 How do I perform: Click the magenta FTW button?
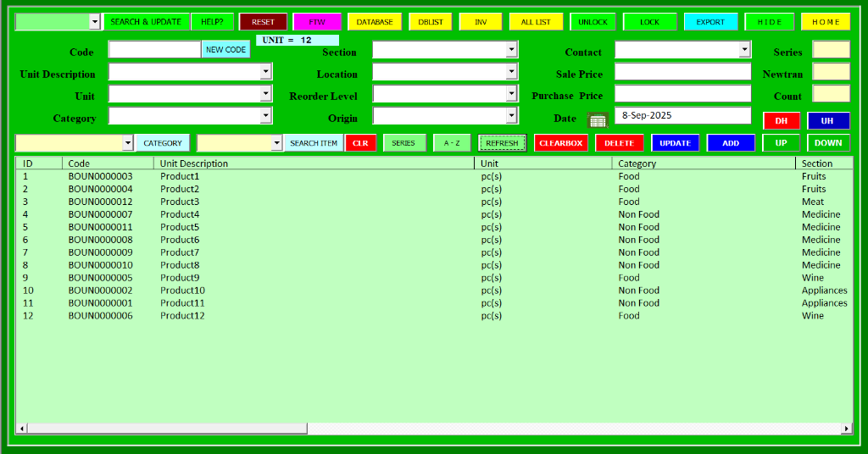317,22
